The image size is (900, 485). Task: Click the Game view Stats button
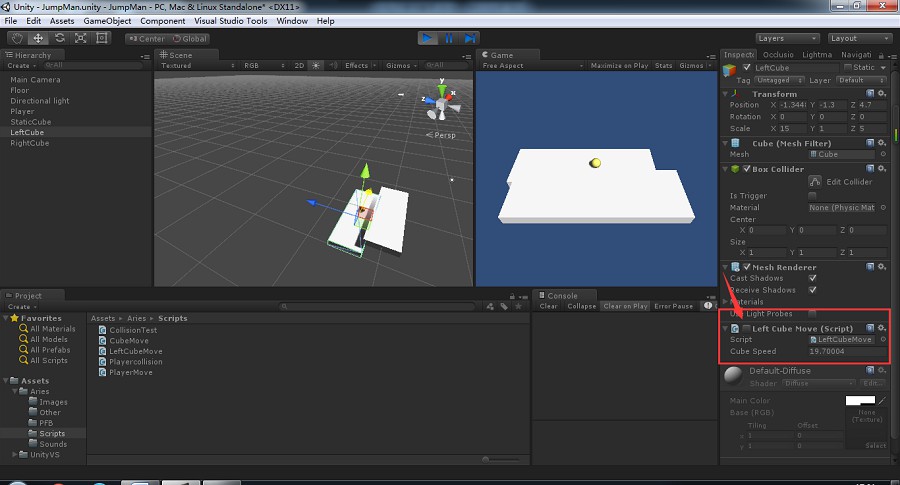point(664,65)
